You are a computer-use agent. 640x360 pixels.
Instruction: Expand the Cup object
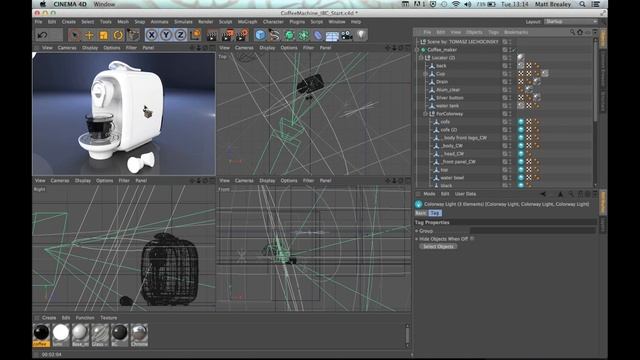(425, 74)
